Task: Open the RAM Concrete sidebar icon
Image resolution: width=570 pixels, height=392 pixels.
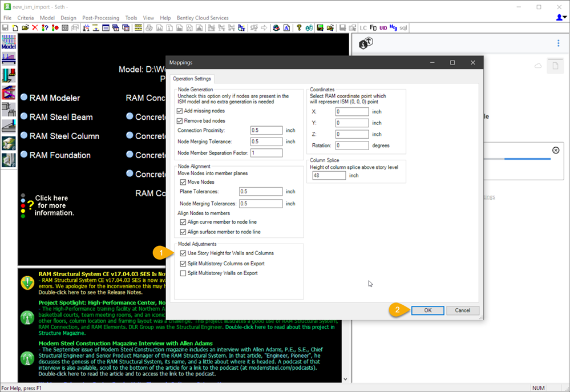Action: (x=9, y=109)
